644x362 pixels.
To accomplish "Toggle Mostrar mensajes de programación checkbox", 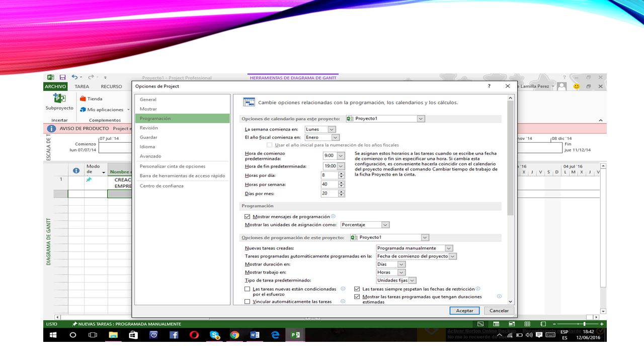I will point(247,217).
